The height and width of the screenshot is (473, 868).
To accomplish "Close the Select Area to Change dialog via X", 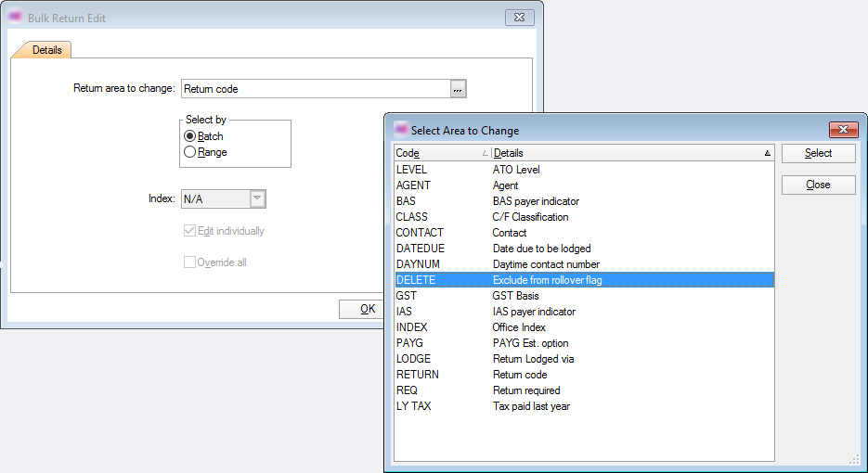I will [x=841, y=130].
